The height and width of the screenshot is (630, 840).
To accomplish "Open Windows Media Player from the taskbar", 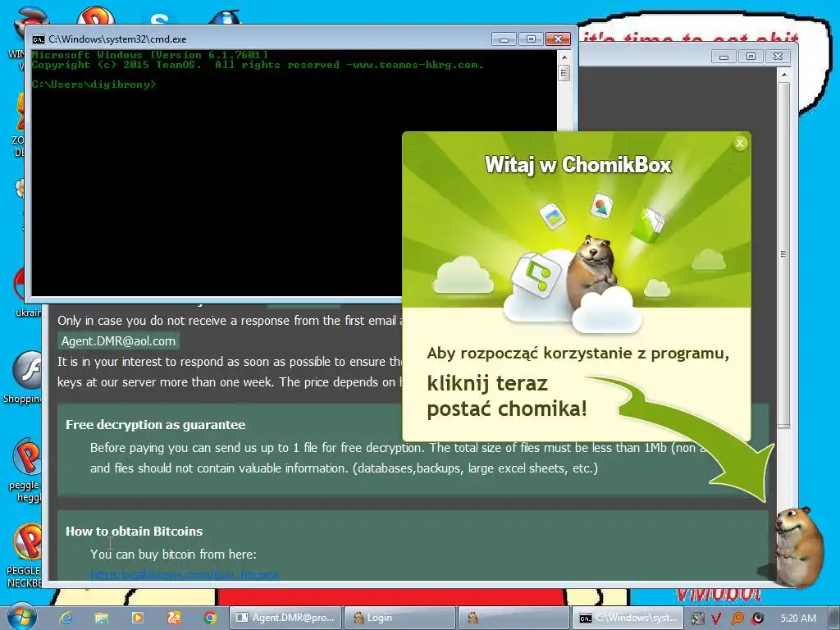I will pyautogui.click(x=138, y=618).
